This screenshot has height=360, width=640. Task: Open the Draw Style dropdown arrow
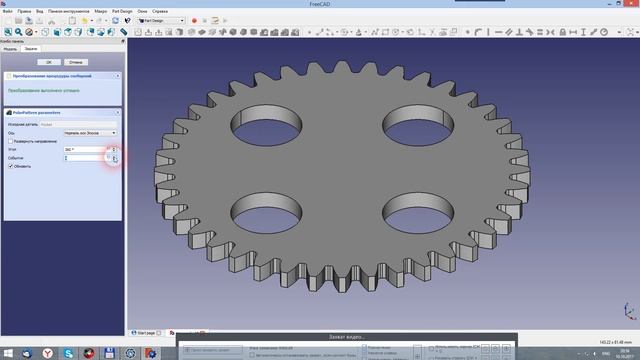click(36, 32)
